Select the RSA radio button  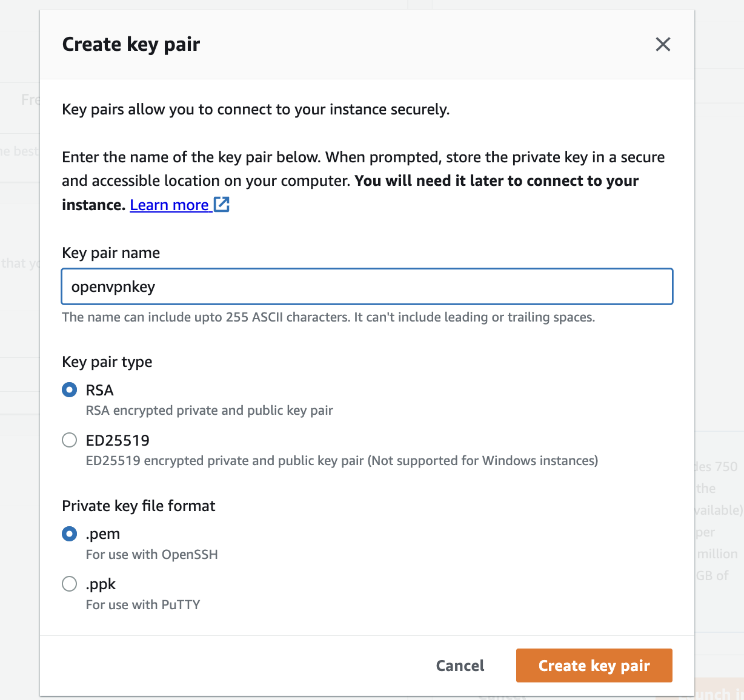pyautogui.click(x=70, y=390)
